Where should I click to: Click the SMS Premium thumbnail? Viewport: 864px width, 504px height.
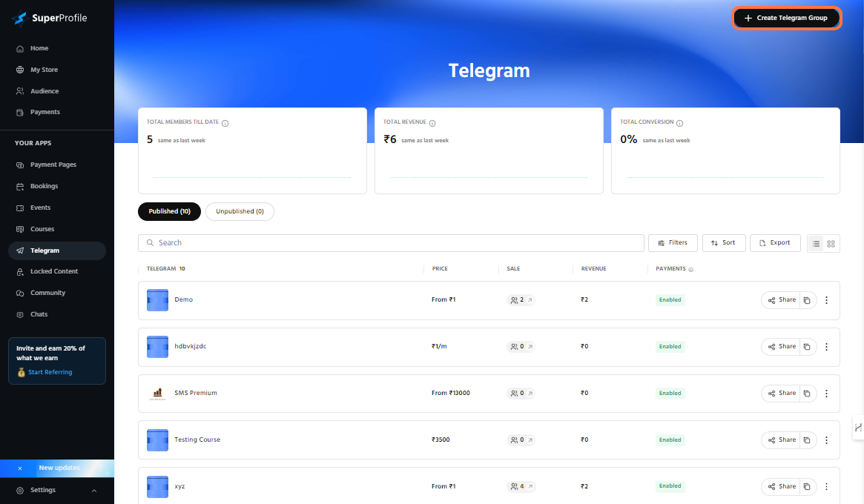[157, 394]
